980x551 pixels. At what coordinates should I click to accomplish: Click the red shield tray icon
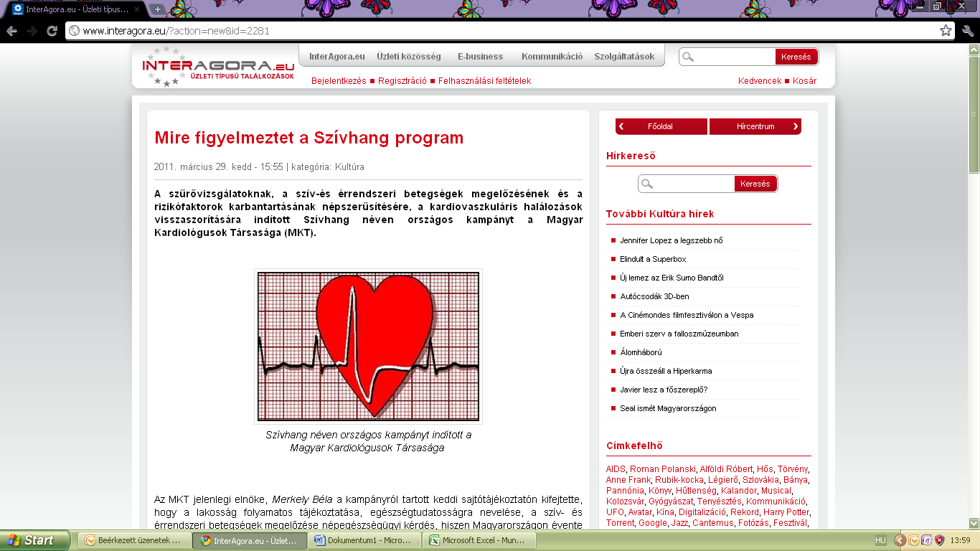tap(939, 540)
